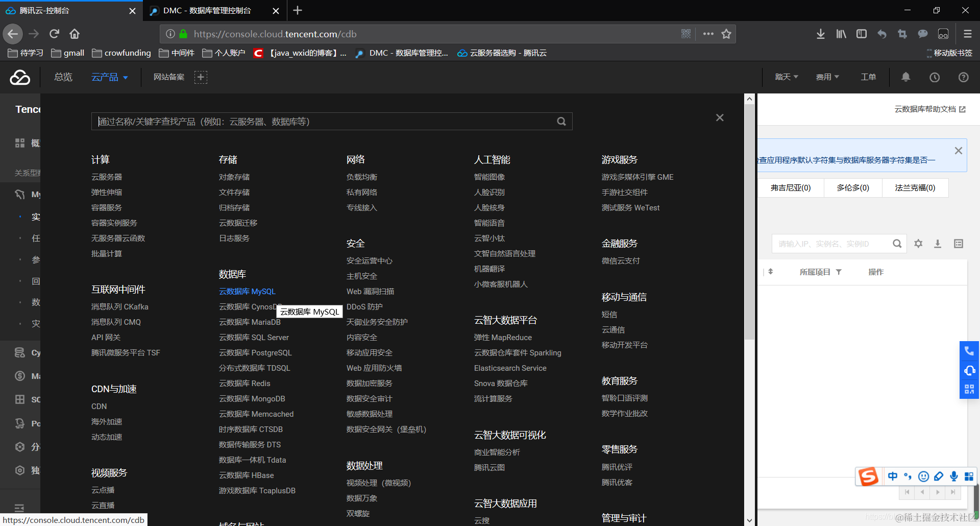Image resolution: width=980 pixels, height=526 pixels.
Task: Open the Firefox hamburger menu
Action: click(968, 34)
